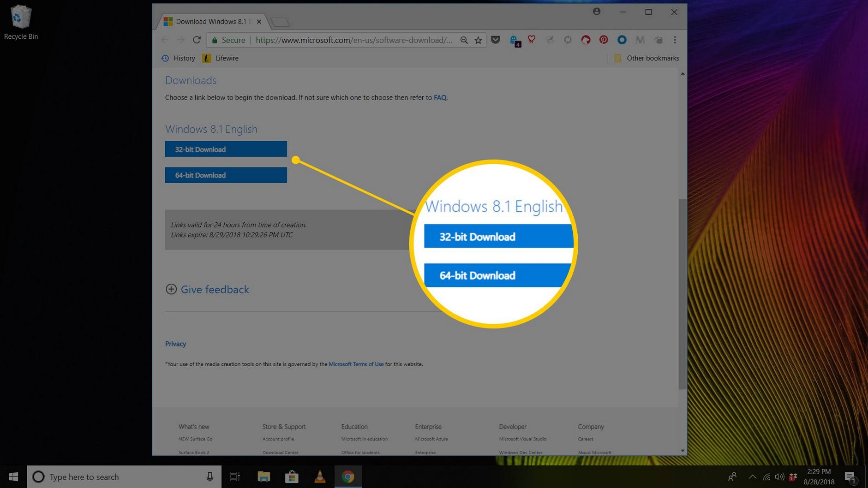
Task: Open the Windows Start menu
Action: (13, 476)
